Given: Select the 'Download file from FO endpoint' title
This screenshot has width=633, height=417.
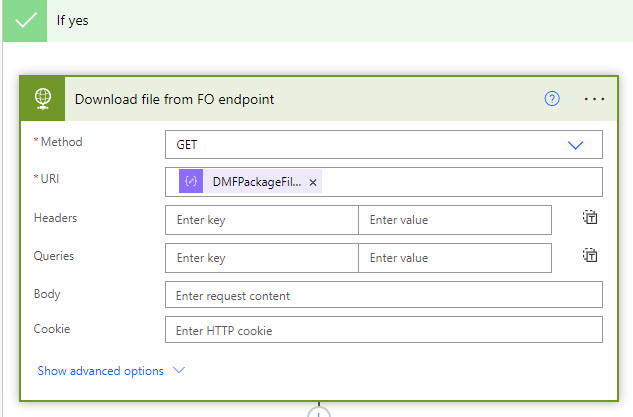Looking at the screenshot, I should pos(174,99).
